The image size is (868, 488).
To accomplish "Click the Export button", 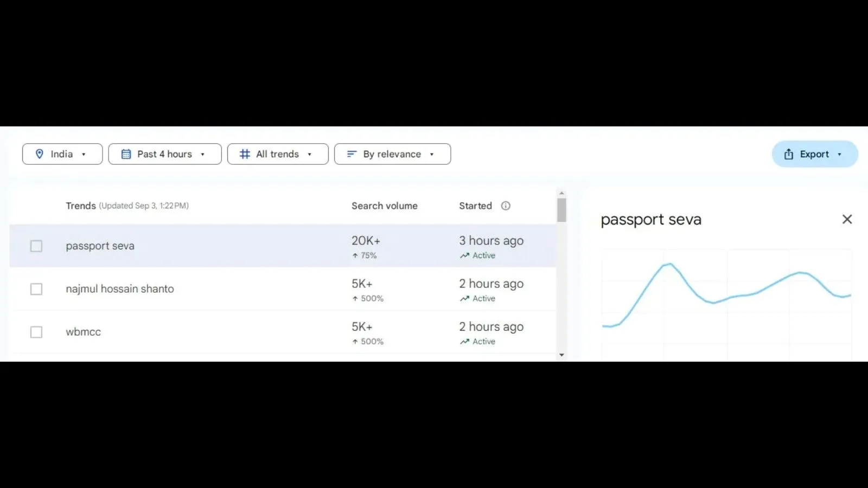I will (814, 154).
